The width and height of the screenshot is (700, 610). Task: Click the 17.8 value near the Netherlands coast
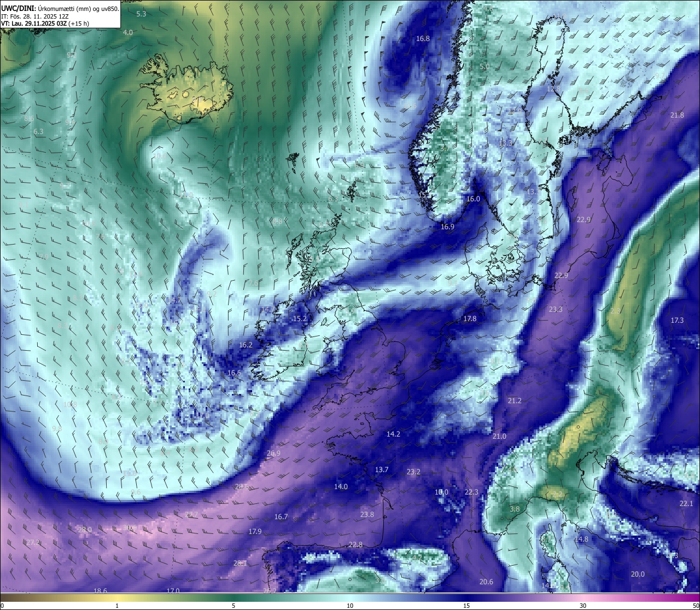[470, 319]
